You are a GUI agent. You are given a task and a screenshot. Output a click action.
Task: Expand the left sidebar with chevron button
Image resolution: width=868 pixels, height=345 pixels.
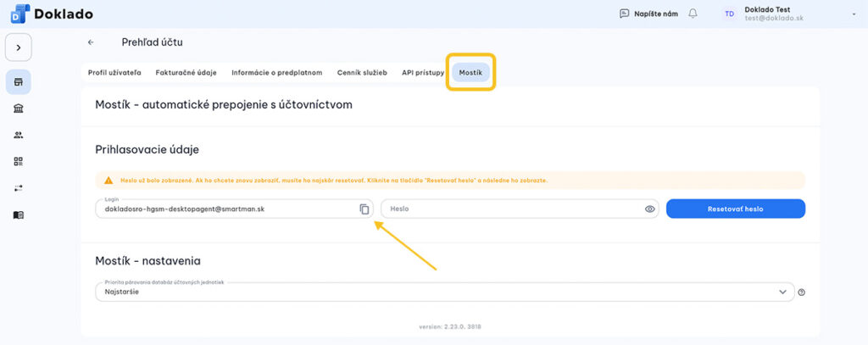click(x=19, y=47)
